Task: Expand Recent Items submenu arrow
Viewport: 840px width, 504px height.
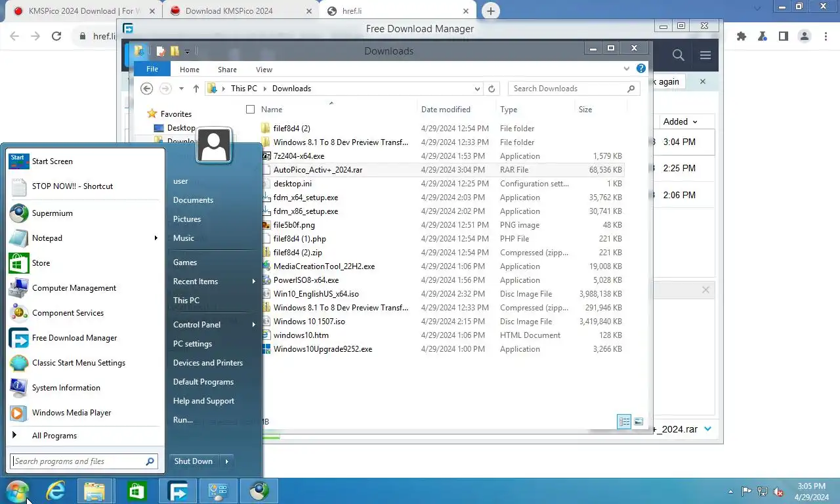Action: tap(254, 282)
